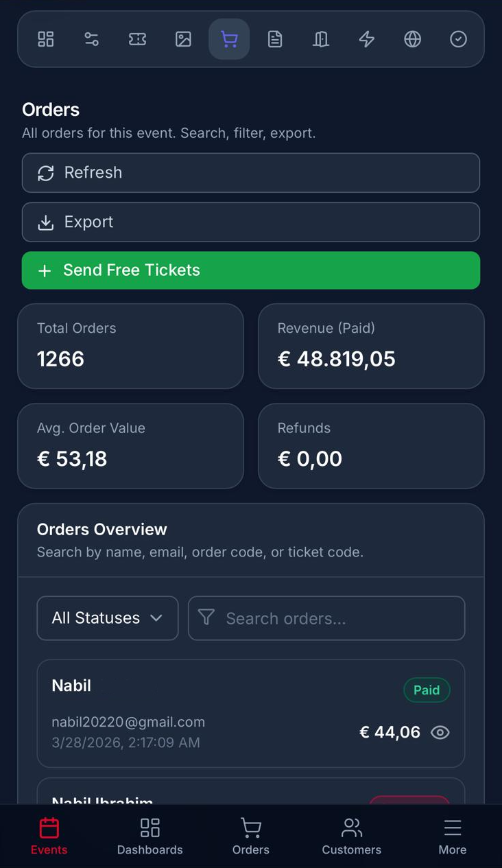Open the sliders settings icon in top toolbar
This screenshot has height=868, width=502.
[x=92, y=39]
